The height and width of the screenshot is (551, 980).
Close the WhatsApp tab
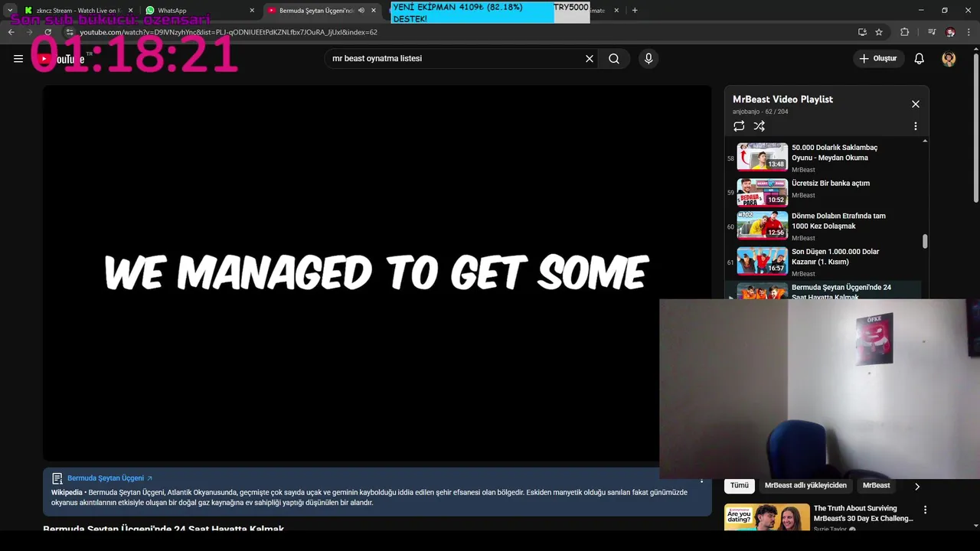tap(252, 11)
